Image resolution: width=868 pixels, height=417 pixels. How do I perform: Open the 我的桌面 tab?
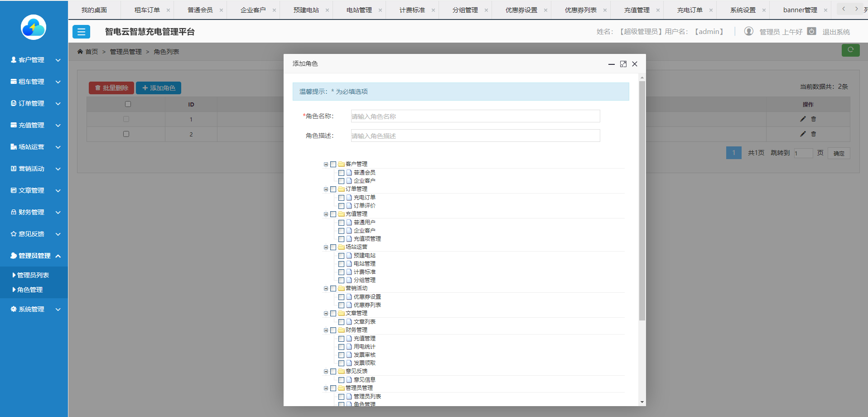tap(94, 10)
